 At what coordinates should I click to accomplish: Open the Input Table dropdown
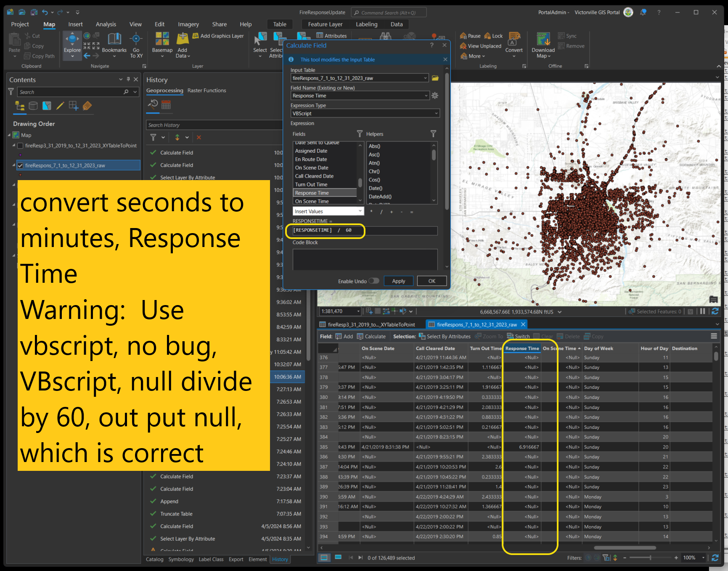pos(425,78)
